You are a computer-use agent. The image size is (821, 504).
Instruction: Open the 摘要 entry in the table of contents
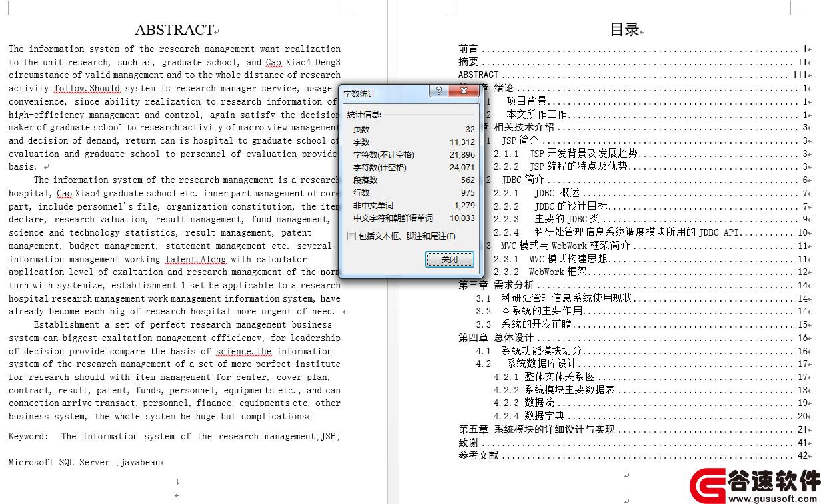(633, 62)
